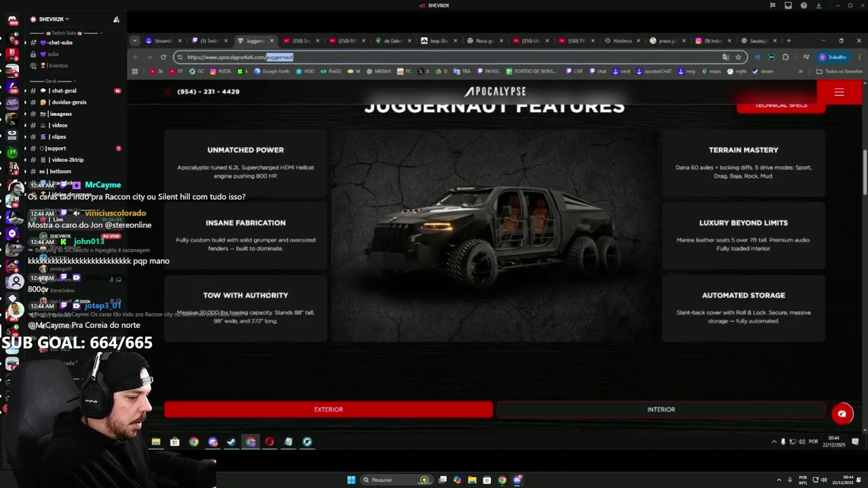Open Microsoft Store in inner taskbar

tap(174, 442)
